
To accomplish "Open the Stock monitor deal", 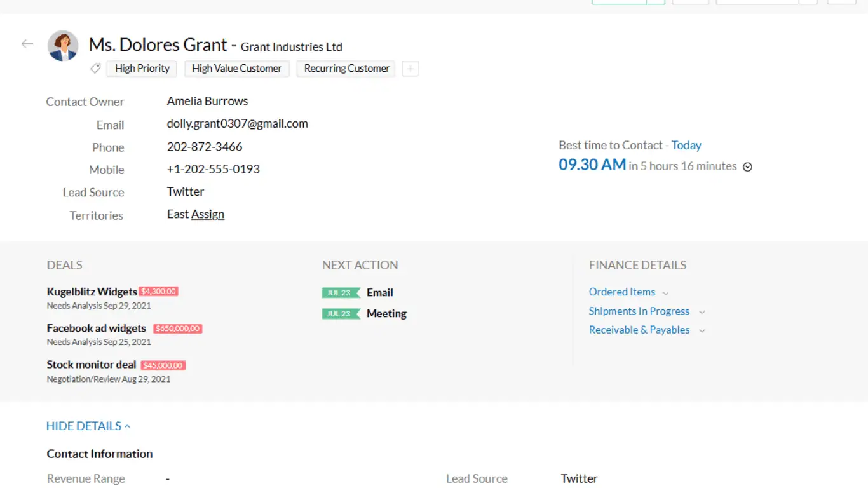I will [x=91, y=365].
